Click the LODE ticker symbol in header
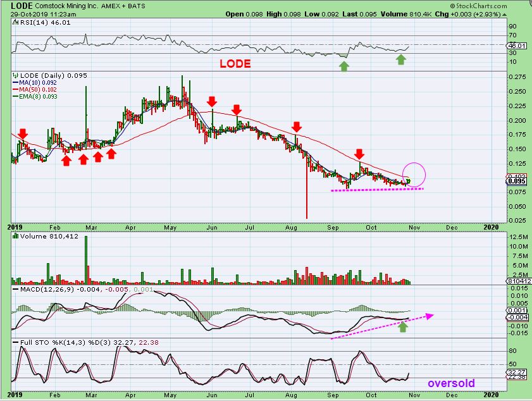 click(x=22, y=6)
